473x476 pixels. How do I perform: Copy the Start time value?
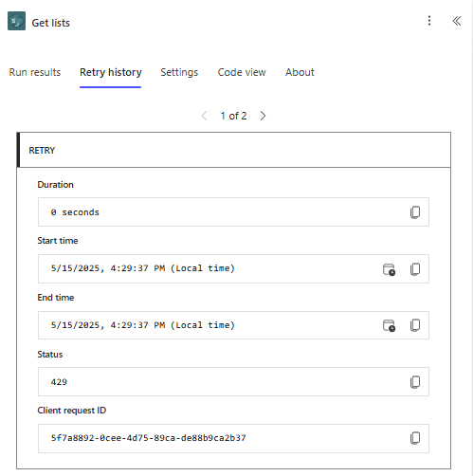point(415,269)
